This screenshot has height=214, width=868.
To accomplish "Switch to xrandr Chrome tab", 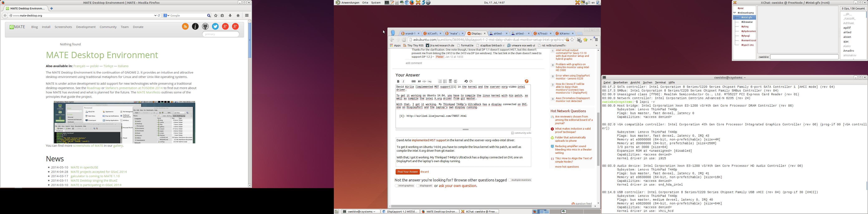I will coord(410,34).
